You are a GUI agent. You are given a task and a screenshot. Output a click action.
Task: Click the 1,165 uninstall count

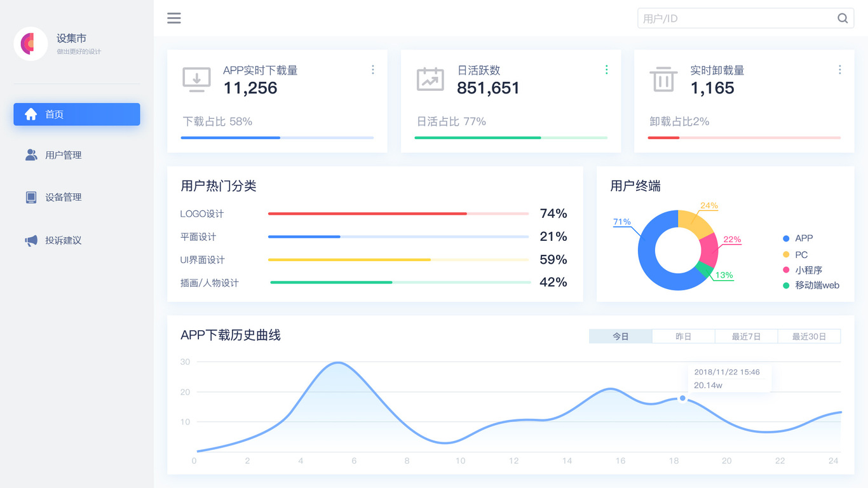pos(712,88)
